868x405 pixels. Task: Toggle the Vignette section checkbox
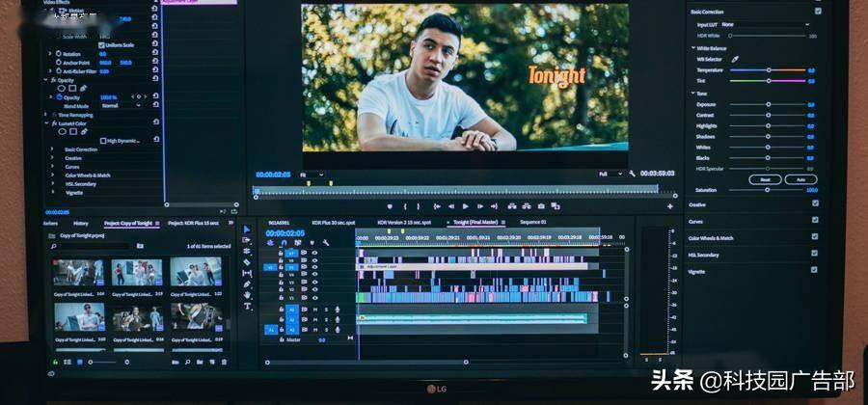coord(814,270)
